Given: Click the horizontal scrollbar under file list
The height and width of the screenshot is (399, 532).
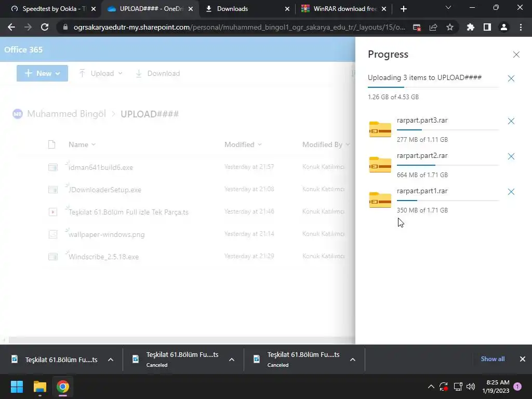Looking at the screenshot, I should tap(181, 340).
